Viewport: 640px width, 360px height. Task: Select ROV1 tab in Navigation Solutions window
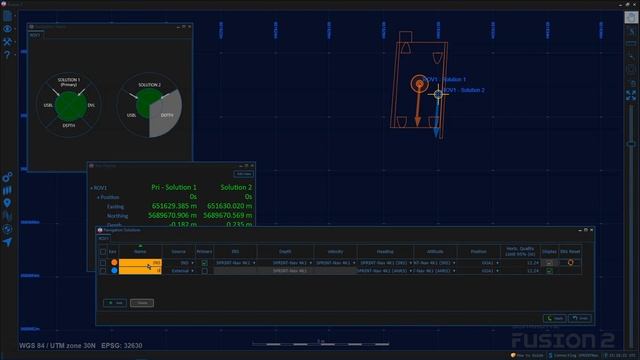[104, 238]
